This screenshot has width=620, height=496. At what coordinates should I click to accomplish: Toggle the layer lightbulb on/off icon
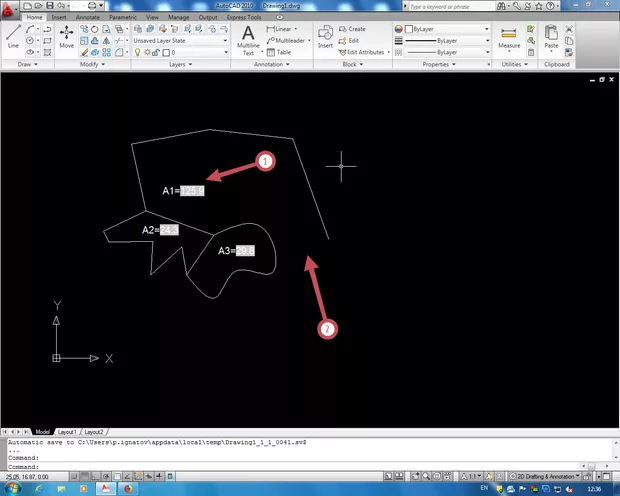pyautogui.click(x=137, y=52)
